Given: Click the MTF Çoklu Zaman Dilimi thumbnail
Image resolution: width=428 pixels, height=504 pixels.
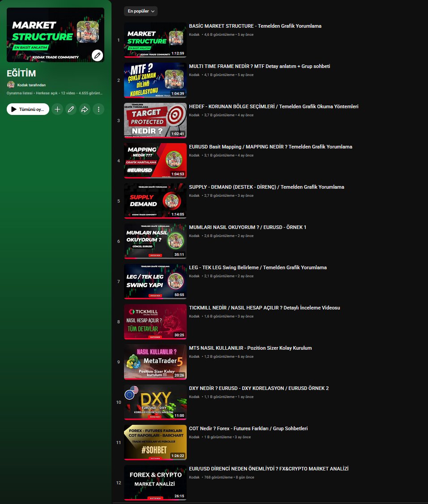Looking at the screenshot, I should tap(155, 80).
